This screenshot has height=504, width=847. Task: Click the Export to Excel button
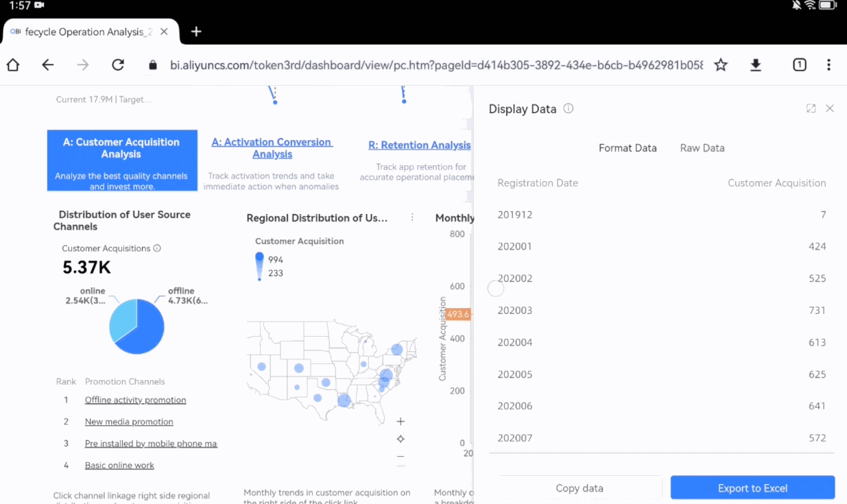click(752, 488)
